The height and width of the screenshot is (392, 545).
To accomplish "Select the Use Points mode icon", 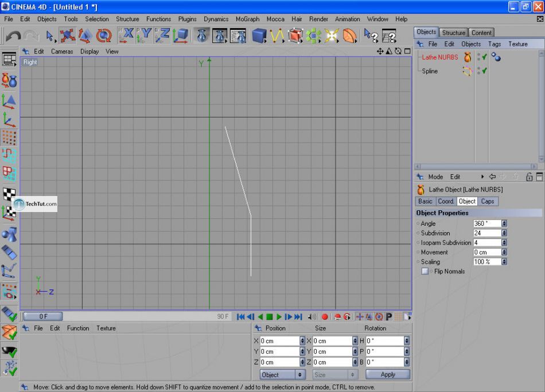I will (9, 138).
